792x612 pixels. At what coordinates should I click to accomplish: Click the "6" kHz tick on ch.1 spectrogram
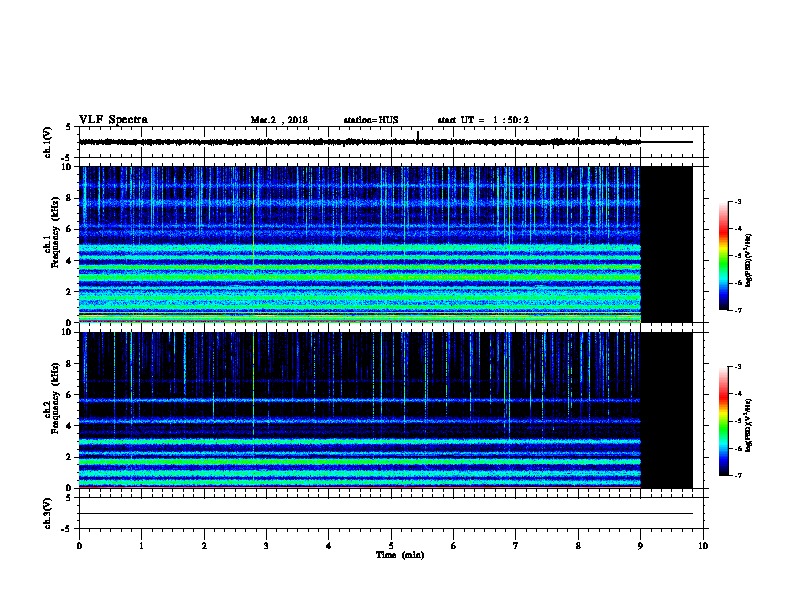70,229
